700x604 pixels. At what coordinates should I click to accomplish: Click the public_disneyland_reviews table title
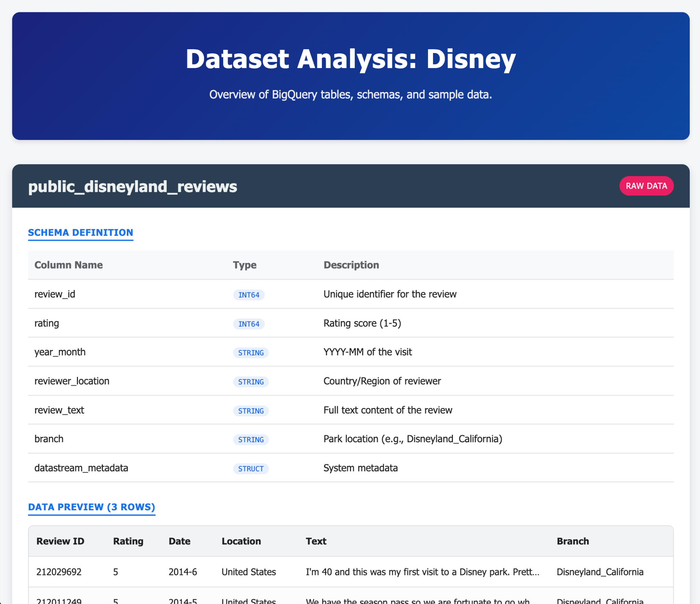[x=132, y=186]
